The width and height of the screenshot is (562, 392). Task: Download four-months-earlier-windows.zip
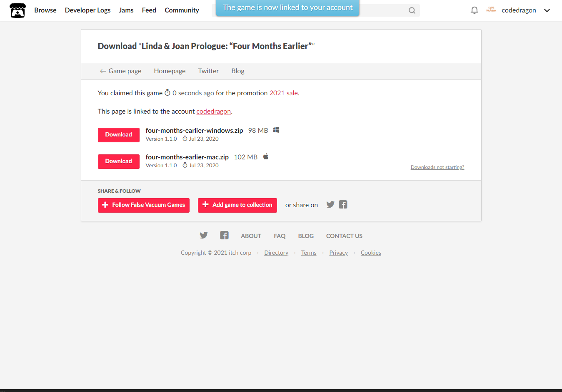coord(119,135)
